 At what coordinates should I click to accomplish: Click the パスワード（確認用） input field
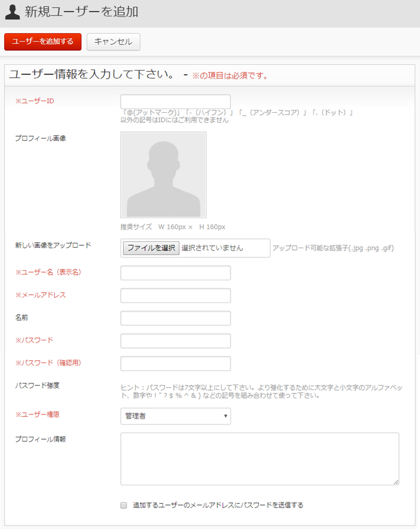coord(175,363)
